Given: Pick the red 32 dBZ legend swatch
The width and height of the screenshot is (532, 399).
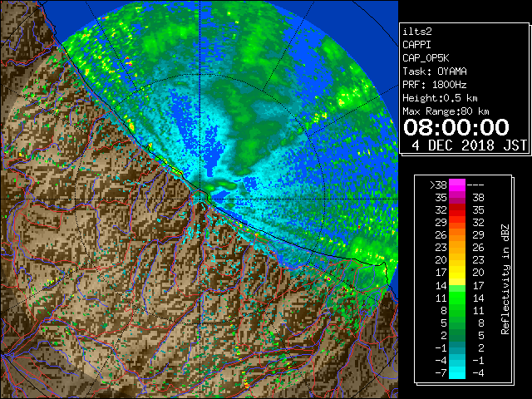Looking at the screenshot, I should pyautogui.click(x=457, y=210).
